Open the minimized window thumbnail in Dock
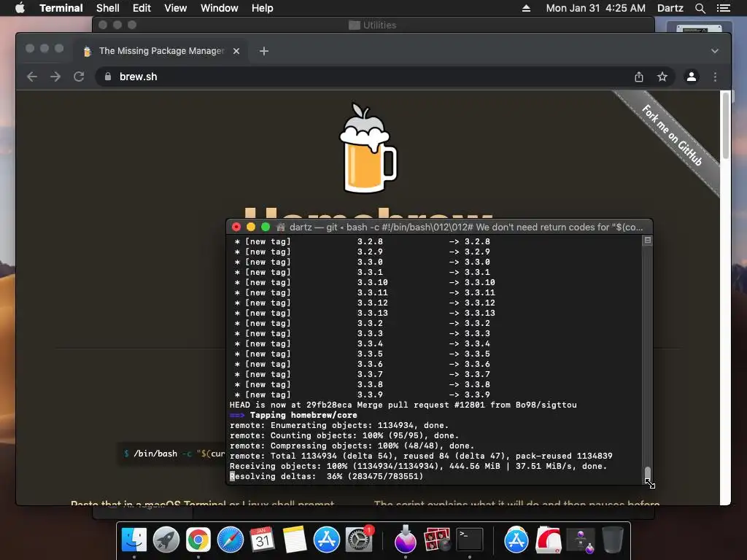The height and width of the screenshot is (560, 747). [581, 540]
